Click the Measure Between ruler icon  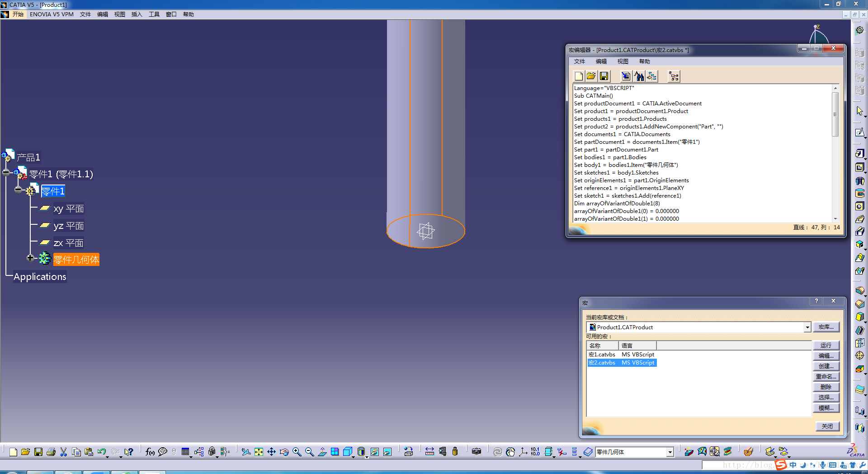point(429,452)
